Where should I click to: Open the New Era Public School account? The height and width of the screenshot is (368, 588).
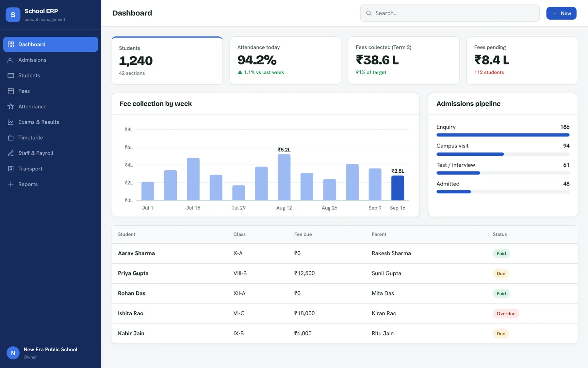click(x=51, y=353)
